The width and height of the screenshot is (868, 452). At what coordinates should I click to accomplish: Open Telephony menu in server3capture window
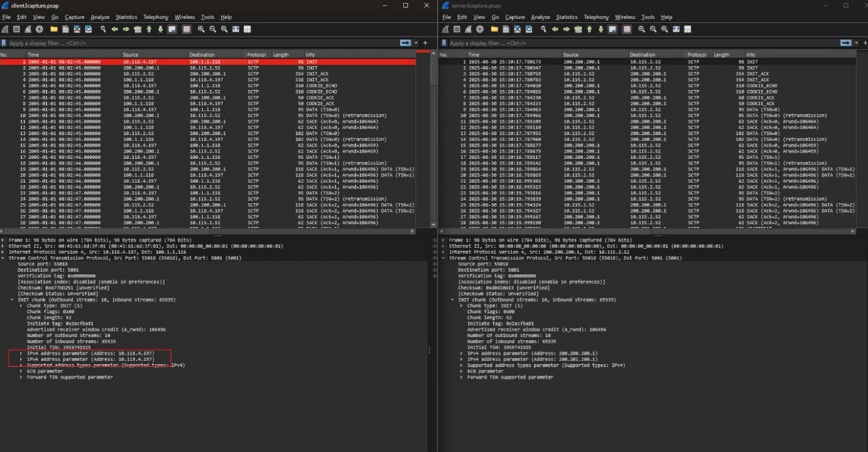[x=597, y=17]
